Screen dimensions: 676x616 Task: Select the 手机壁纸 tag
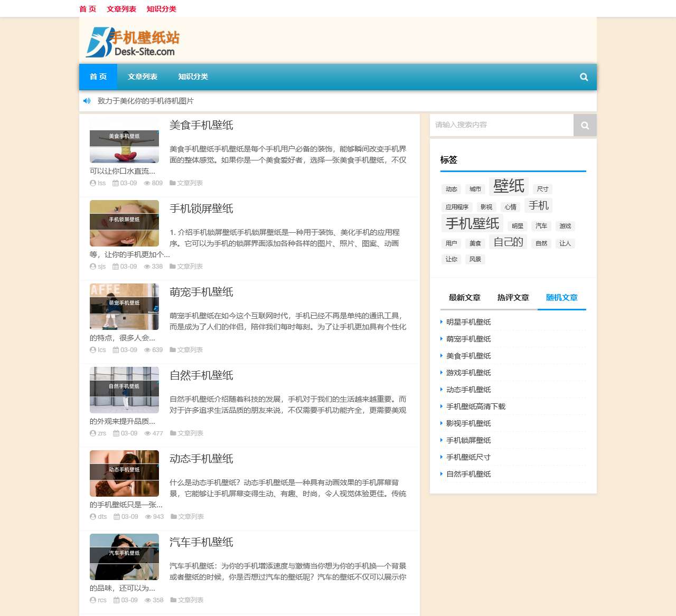[x=472, y=223]
